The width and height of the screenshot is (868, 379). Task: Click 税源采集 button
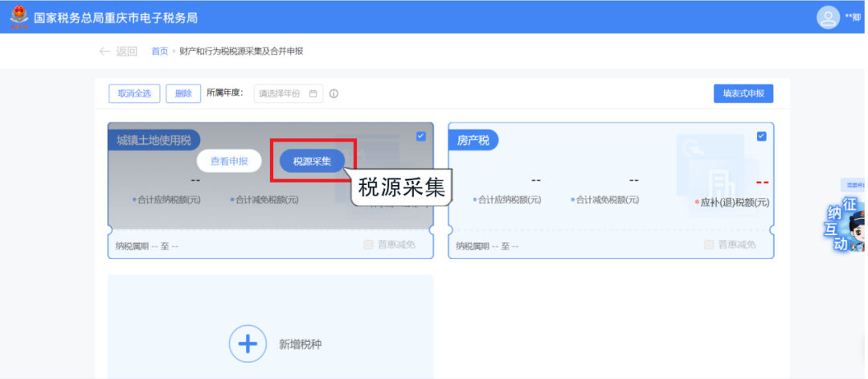[312, 161]
